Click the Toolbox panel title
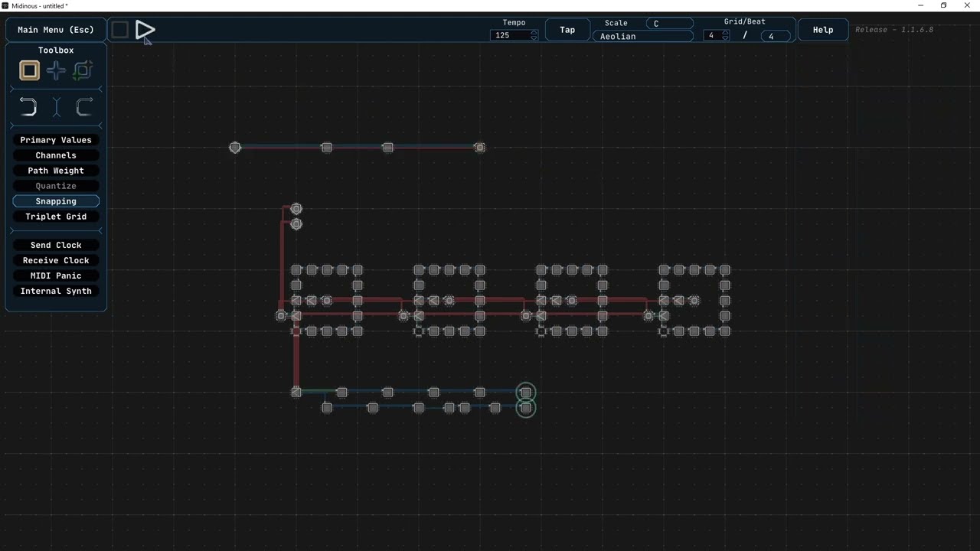Image resolution: width=980 pixels, height=551 pixels. 56,51
